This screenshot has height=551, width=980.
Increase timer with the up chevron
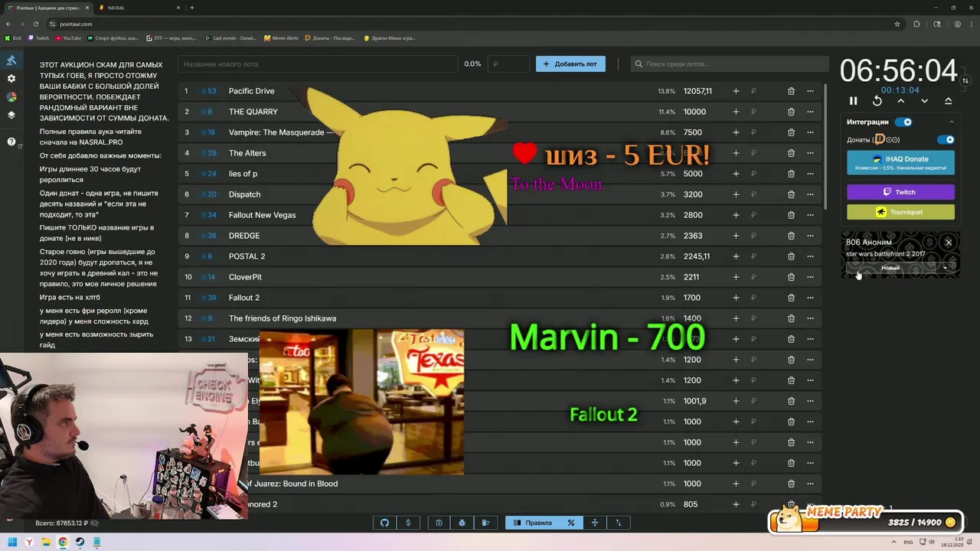click(901, 101)
